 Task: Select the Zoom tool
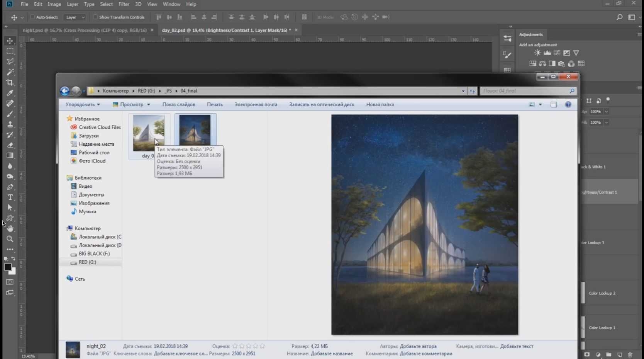[10, 239]
